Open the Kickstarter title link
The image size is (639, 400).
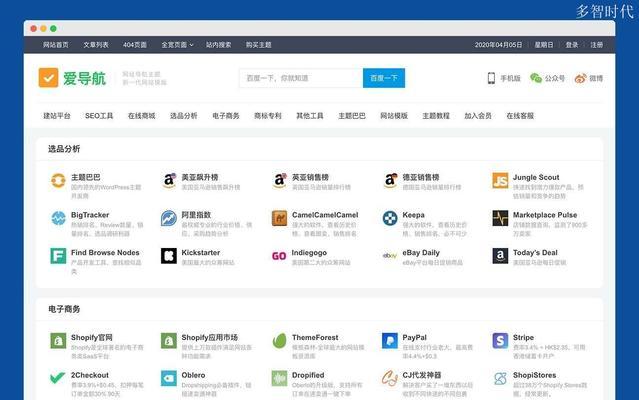pos(201,253)
